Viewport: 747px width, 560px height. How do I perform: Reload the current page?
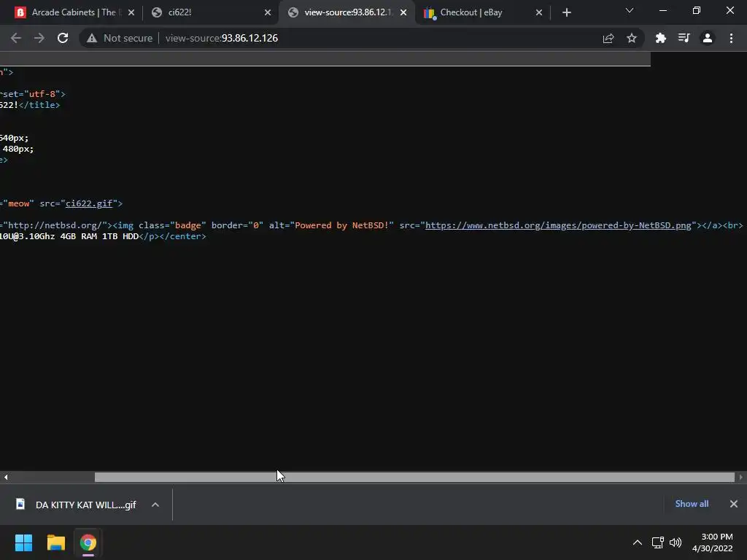(x=63, y=38)
